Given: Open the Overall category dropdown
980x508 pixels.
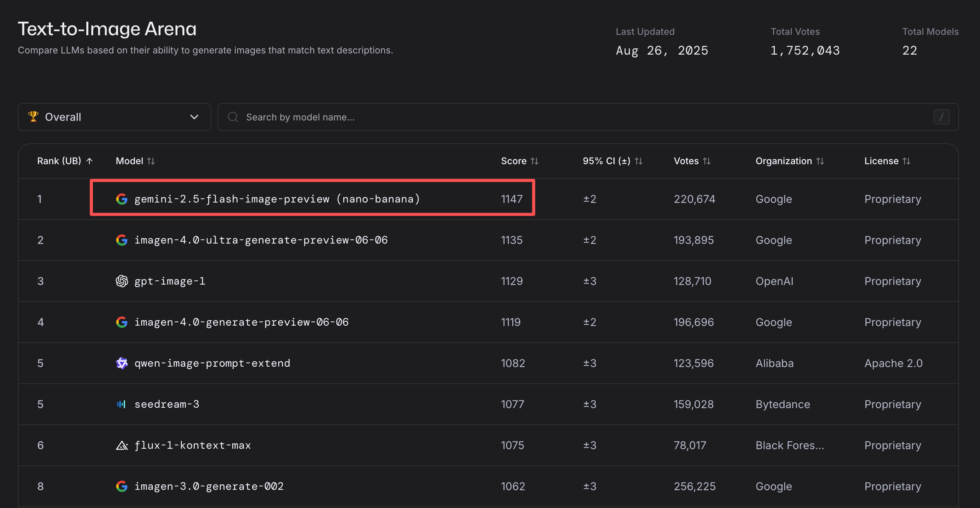Looking at the screenshot, I should point(114,117).
